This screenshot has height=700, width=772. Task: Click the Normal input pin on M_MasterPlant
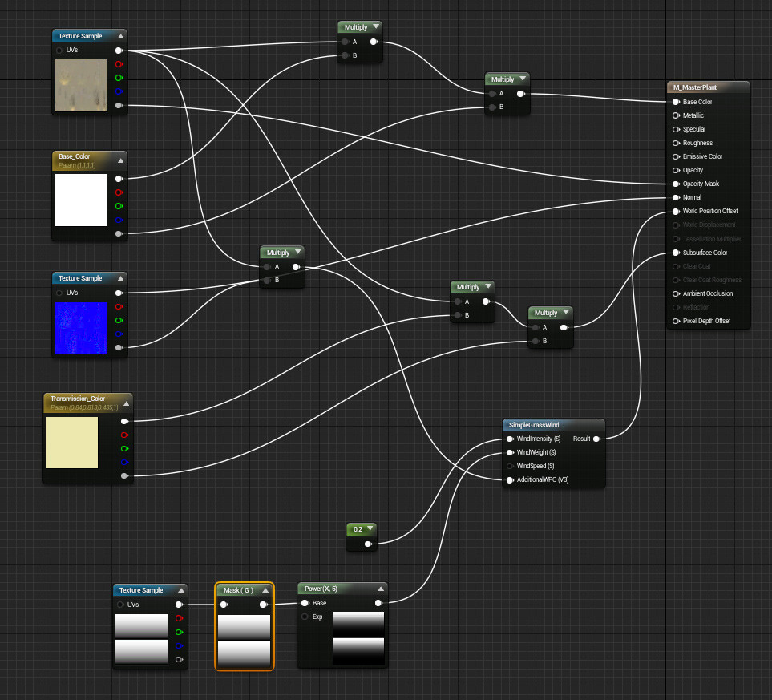click(676, 197)
